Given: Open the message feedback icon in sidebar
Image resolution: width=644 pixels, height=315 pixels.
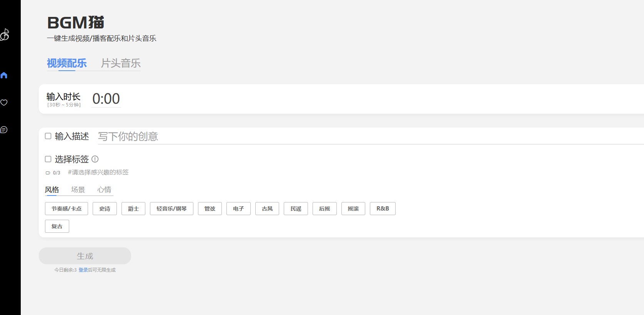Looking at the screenshot, I should pos(4,130).
